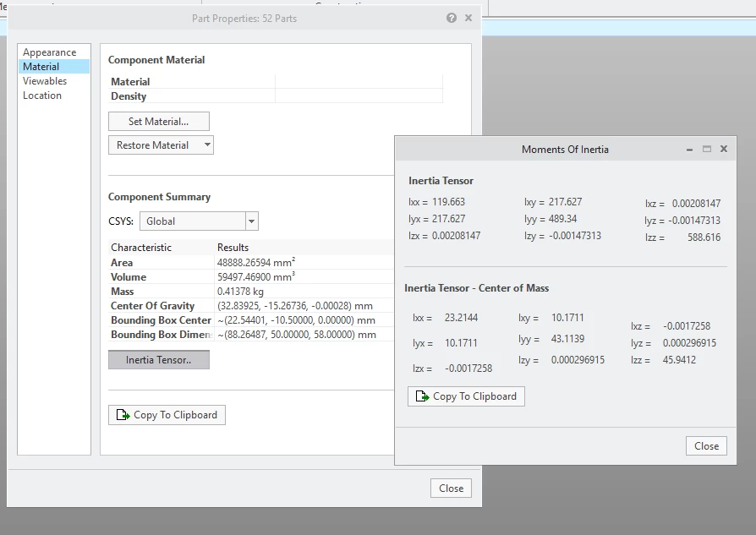
Task: Click Iyz value -0.00147313 in Inertia Tensor
Action: (694, 221)
